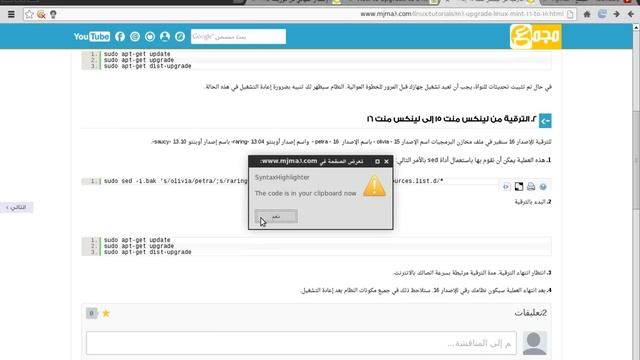Click the SyntaxHighlighter label in the dialog

pos(282,178)
